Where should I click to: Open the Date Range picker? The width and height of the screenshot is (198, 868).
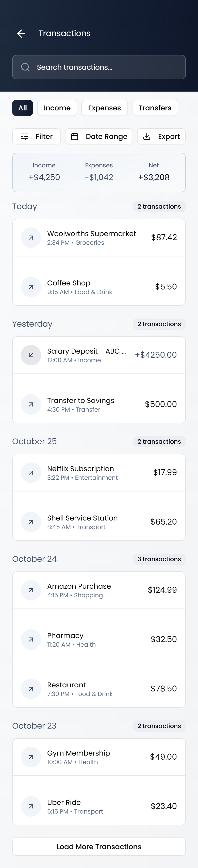point(99,136)
